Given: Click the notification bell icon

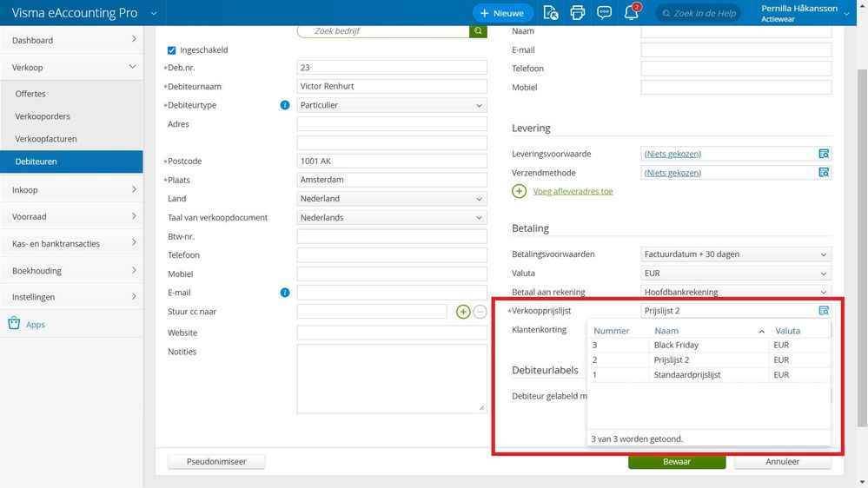Looking at the screenshot, I should (632, 13).
